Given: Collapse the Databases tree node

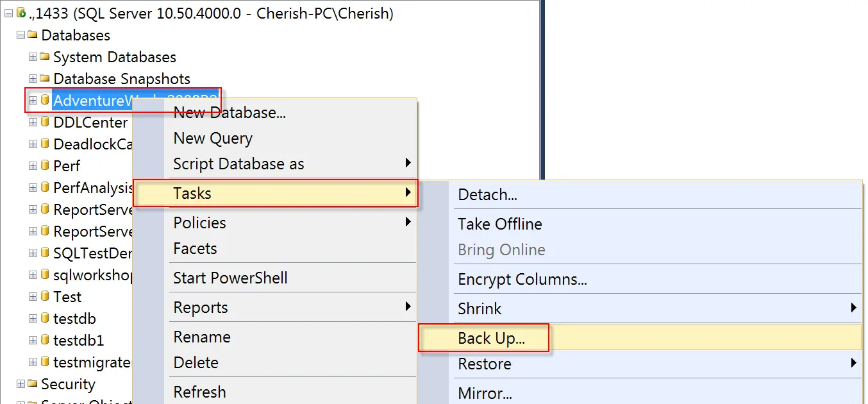Looking at the screenshot, I should click(x=21, y=35).
